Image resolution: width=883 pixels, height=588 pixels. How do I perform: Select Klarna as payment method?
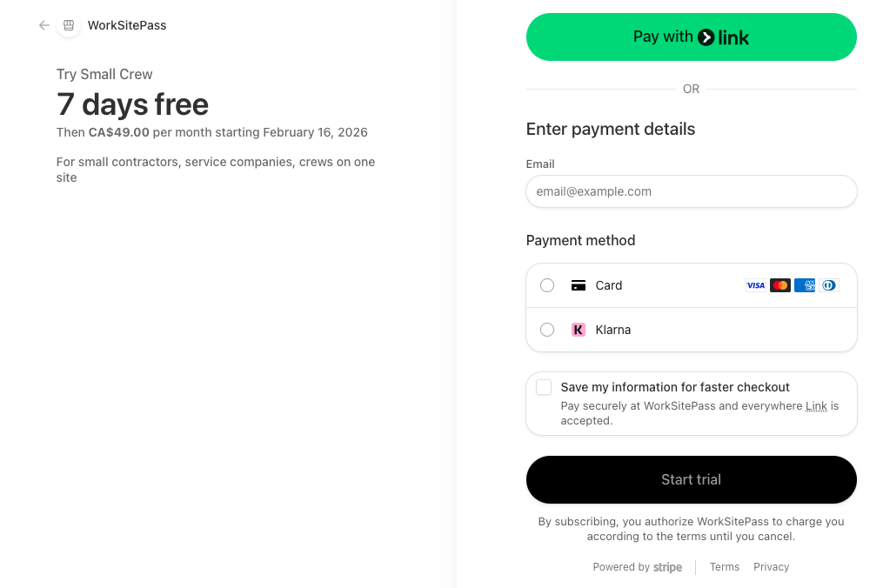pos(547,330)
